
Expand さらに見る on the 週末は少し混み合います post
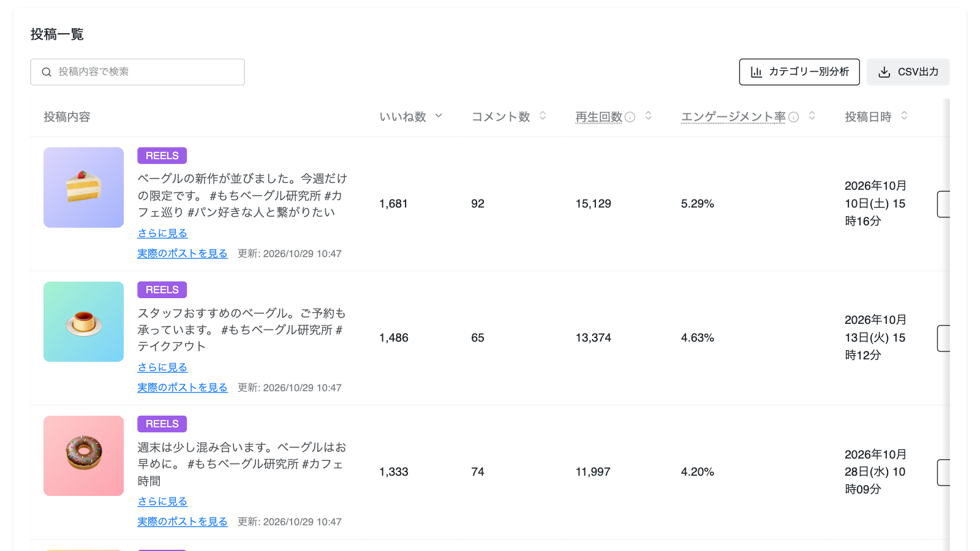pos(162,501)
